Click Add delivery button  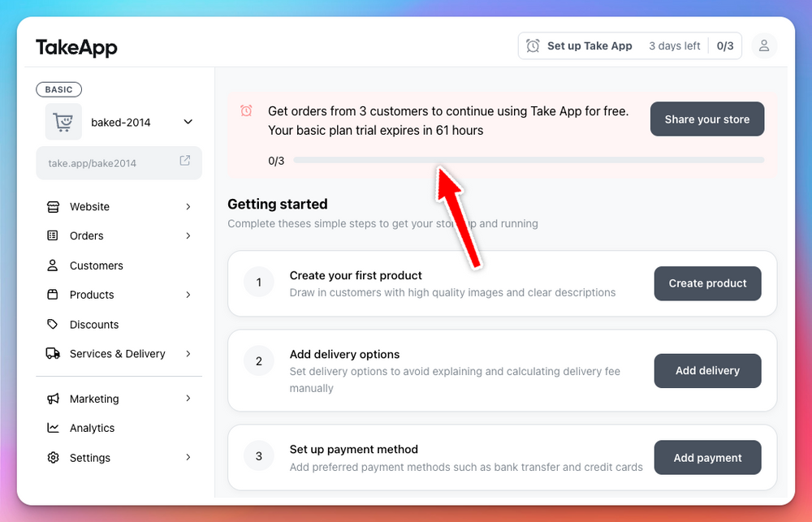(707, 371)
